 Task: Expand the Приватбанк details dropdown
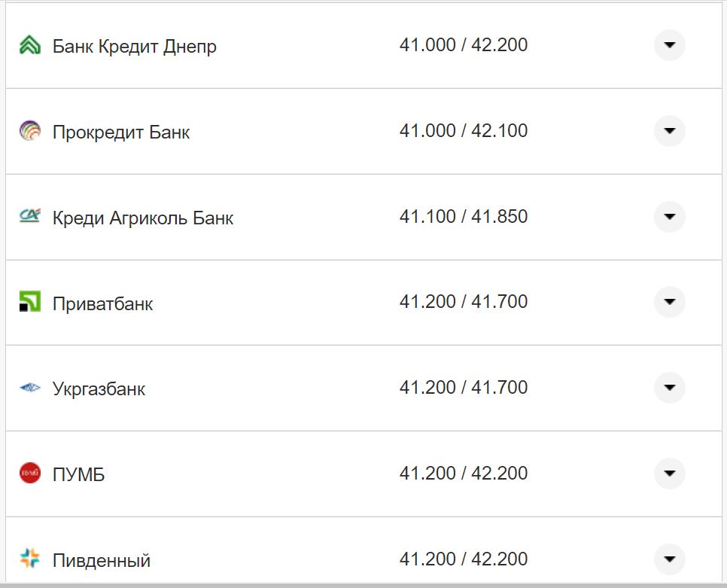click(669, 302)
